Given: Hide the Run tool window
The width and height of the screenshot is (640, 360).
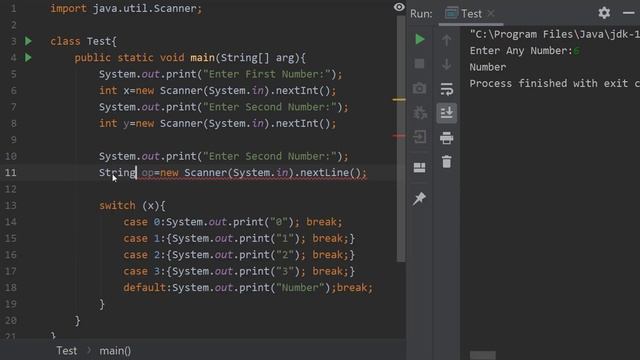Looking at the screenshot, I should click(x=629, y=13).
